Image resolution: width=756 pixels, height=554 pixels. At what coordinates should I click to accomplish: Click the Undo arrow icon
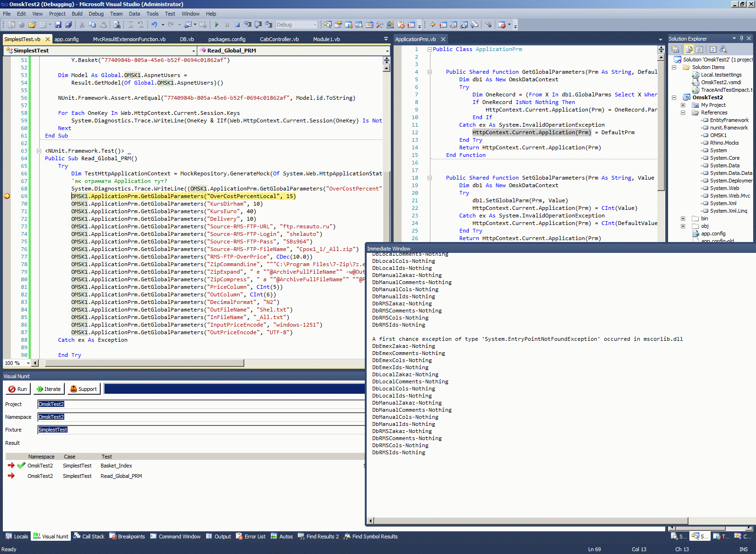coord(154,25)
